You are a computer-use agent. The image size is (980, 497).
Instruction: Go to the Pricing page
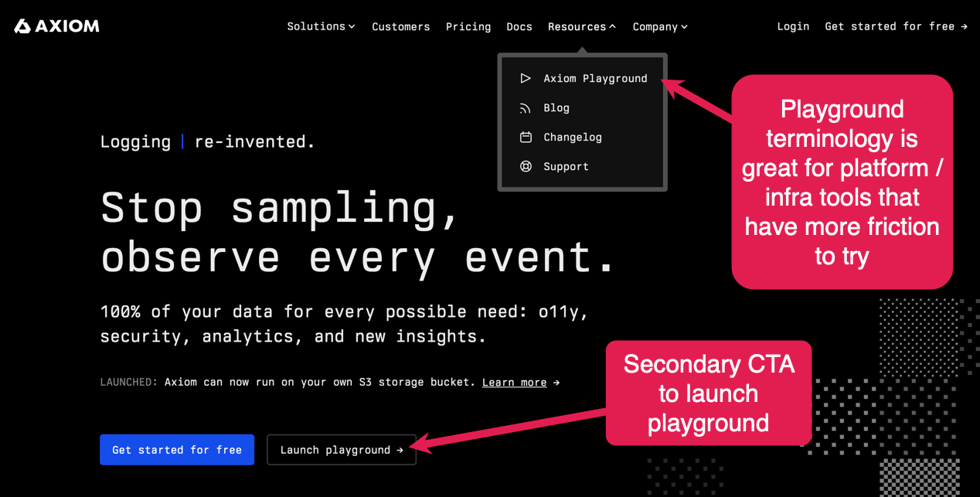(x=468, y=26)
